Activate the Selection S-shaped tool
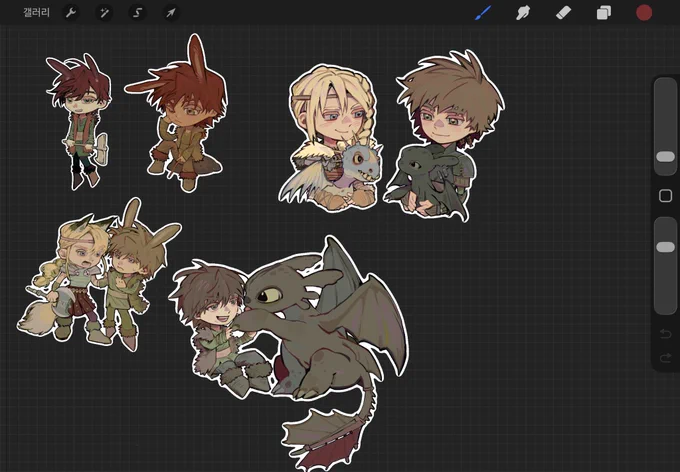This screenshot has height=472, width=680. (137, 13)
